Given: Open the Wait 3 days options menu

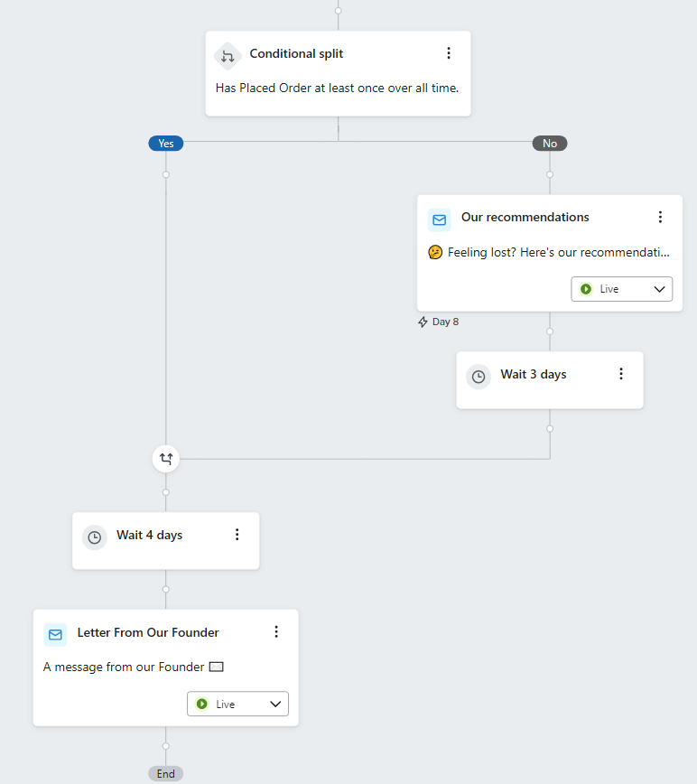Looking at the screenshot, I should (621, 374).
